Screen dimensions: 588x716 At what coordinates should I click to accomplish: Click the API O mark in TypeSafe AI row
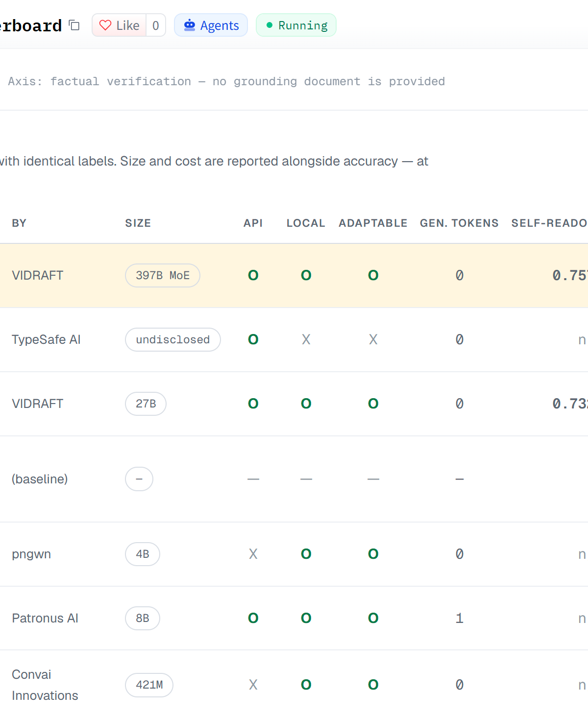coord(253,339)
